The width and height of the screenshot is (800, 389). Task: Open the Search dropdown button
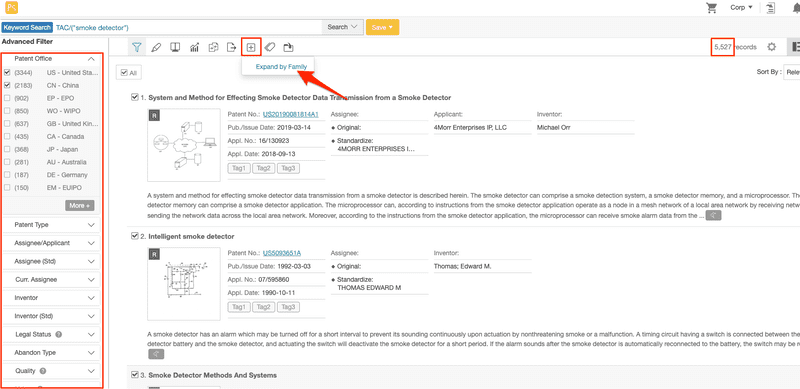tap(342, 27)
